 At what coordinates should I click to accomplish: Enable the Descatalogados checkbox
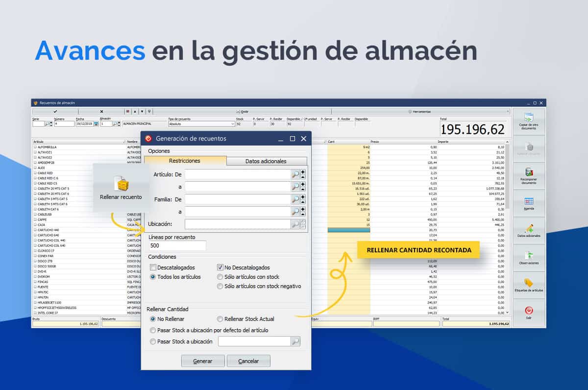click(x=153, y=268)
